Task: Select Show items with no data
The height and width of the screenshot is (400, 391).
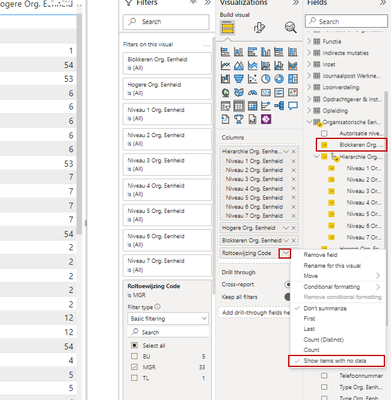Action: (x=336, y=361)
